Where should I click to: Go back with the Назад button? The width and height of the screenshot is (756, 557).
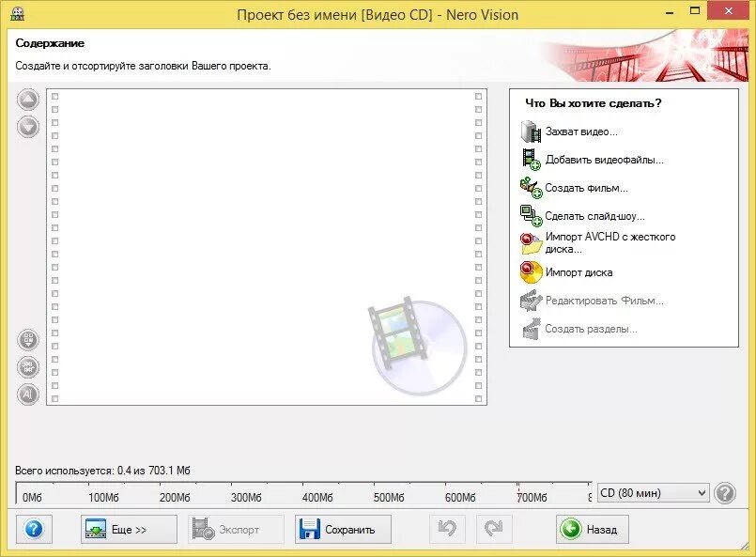(x=593, y=529)
